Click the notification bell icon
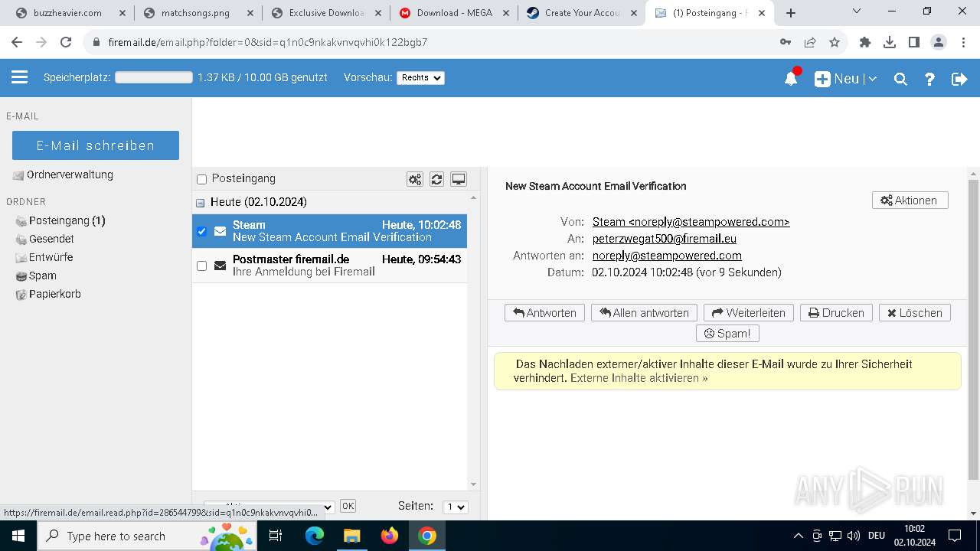This screenshot has width=980, height=551. pyautogui.click(x=791, y=78)
